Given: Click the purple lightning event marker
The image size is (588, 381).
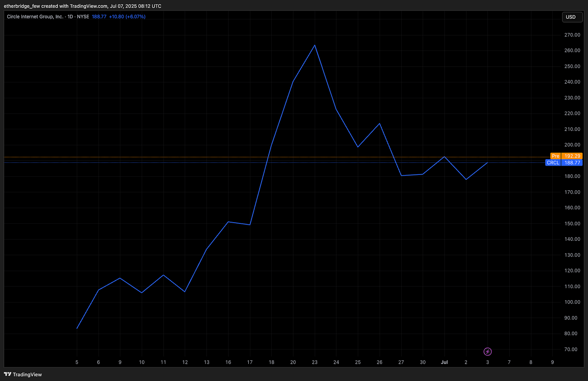Looking at the screenshot, I should point(487,352).
